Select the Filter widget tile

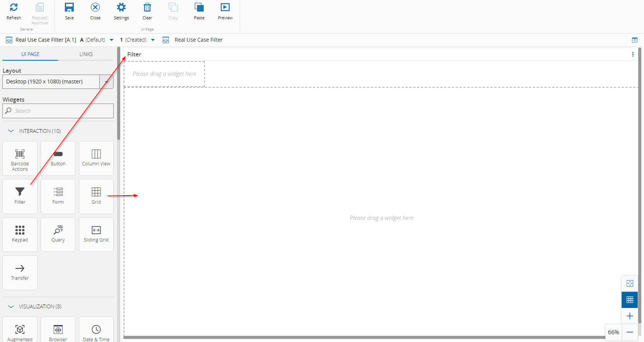pyautogui.click(x=20, y=196)
